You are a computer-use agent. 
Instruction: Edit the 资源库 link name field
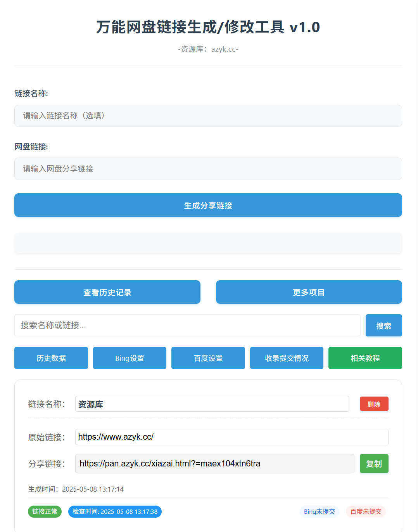(212, 404)
